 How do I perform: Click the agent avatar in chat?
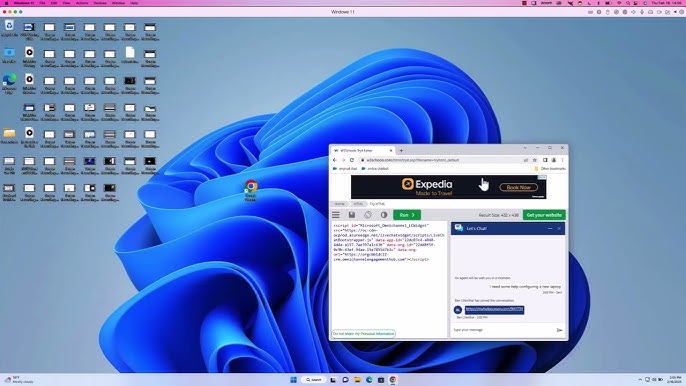coord(458,310)
